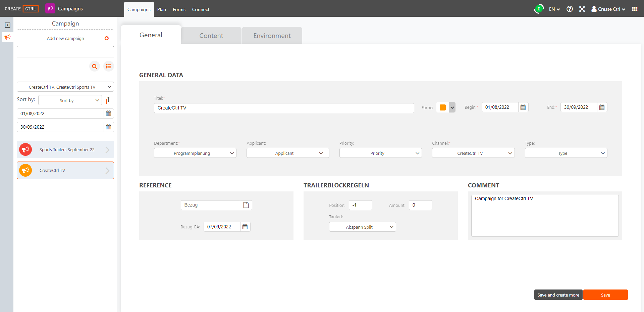Open the Department dropdown
This screenshot has height=312, width=644.
(195, 153)
